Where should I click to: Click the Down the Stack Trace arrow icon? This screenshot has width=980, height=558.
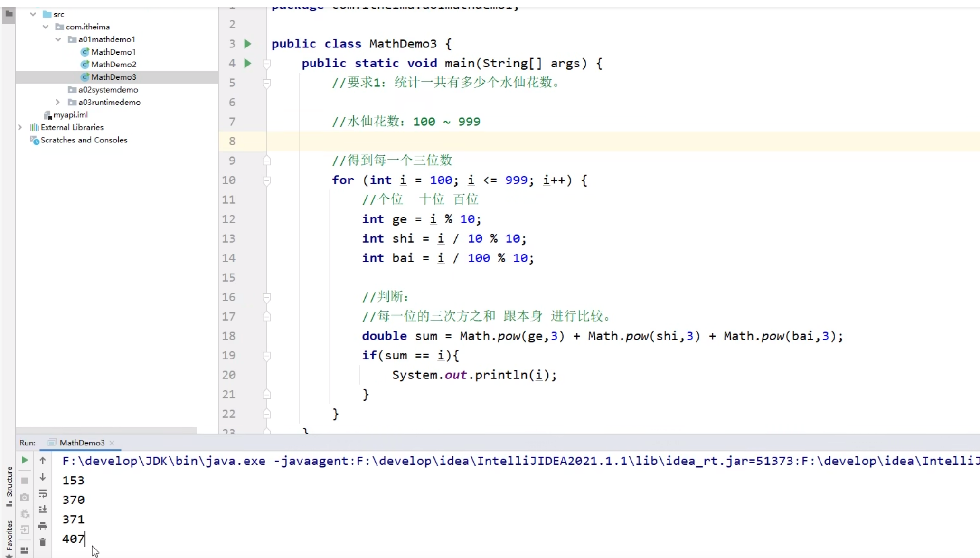pyautogui.click(x=43, y=477)
